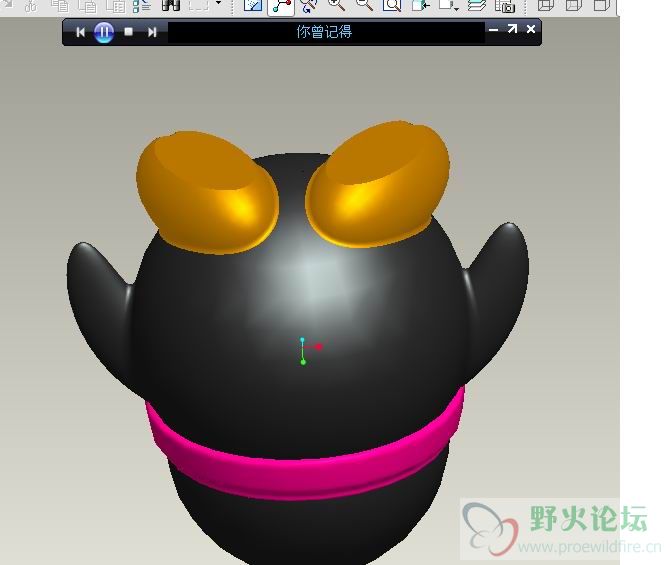Restore the mini media player to full mode
This screenshot has width=671, height=565.
point(512,29)
